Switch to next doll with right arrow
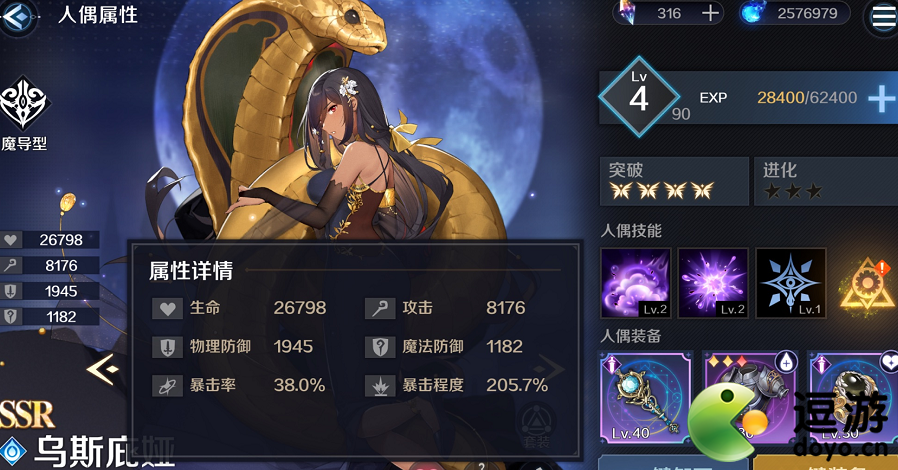Viewport: 898px width, 470px height. pos(549,369)
